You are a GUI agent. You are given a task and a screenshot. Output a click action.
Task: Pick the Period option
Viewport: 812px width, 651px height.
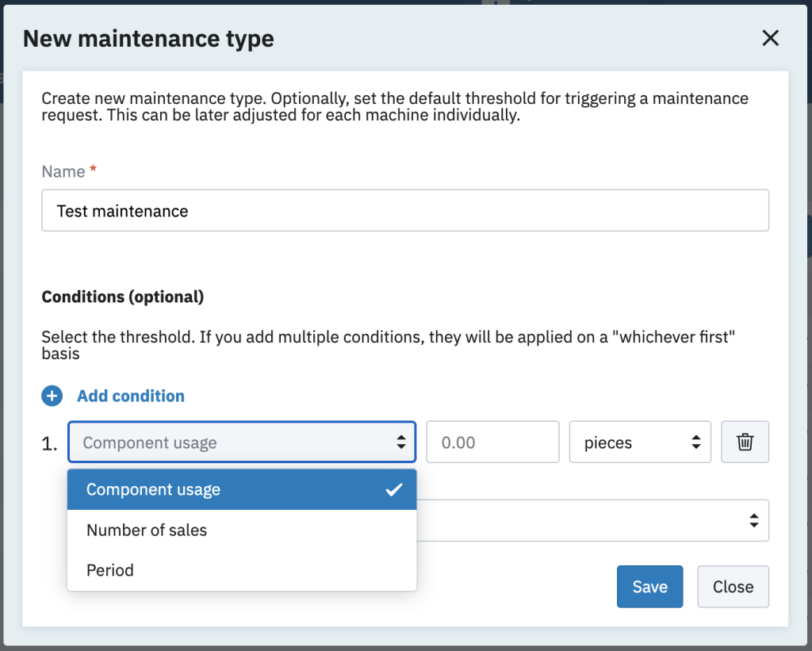tap(110, 570)
